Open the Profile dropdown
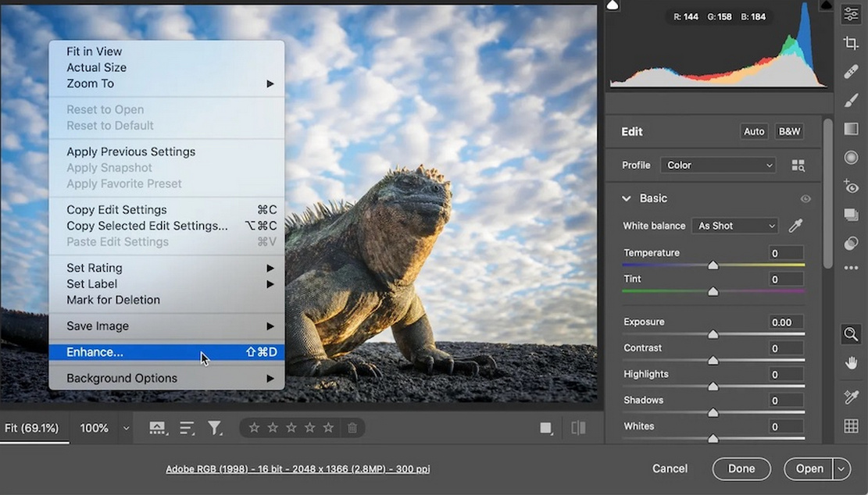Image resolution: width=868 pixels, height=495 pixels. 717,165
